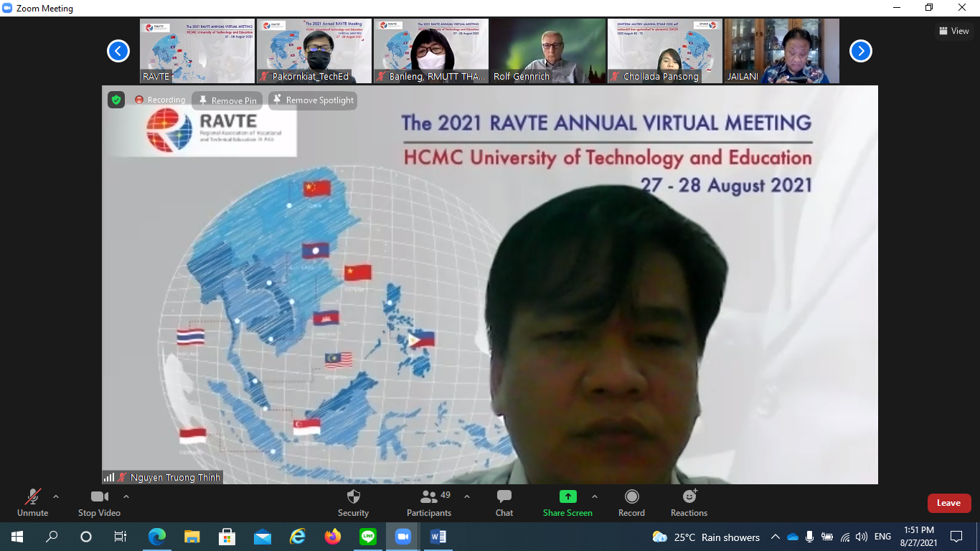
Task: Open Windows Start menu
Action: (x=17, y=537)
